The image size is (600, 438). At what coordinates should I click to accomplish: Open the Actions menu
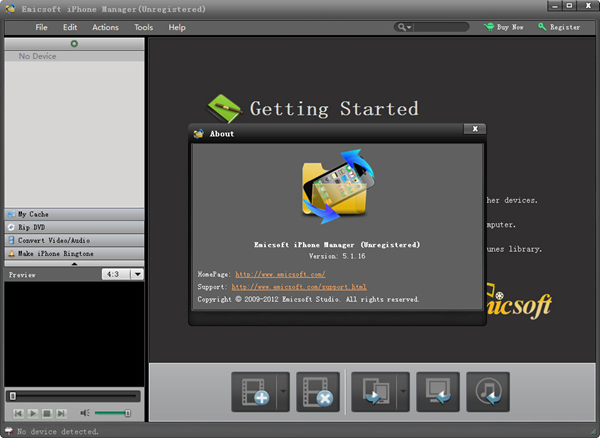point(105,27)
